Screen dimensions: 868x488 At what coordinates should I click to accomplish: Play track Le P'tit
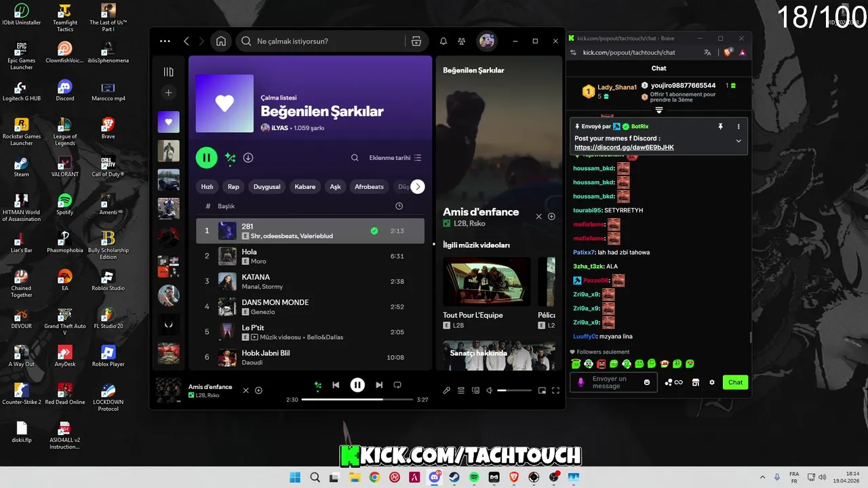click(x=310, y=331)
